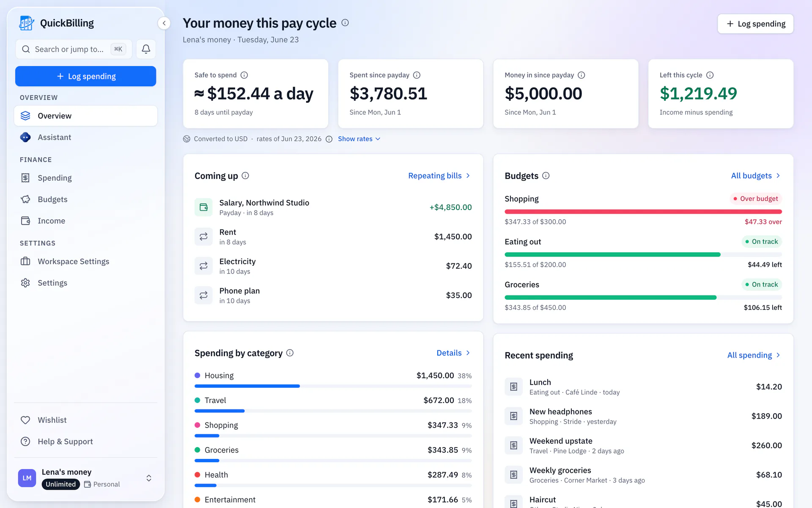Click the Salary wallet icon
This screenshot has height=508, width=812.
pos(203,207)
